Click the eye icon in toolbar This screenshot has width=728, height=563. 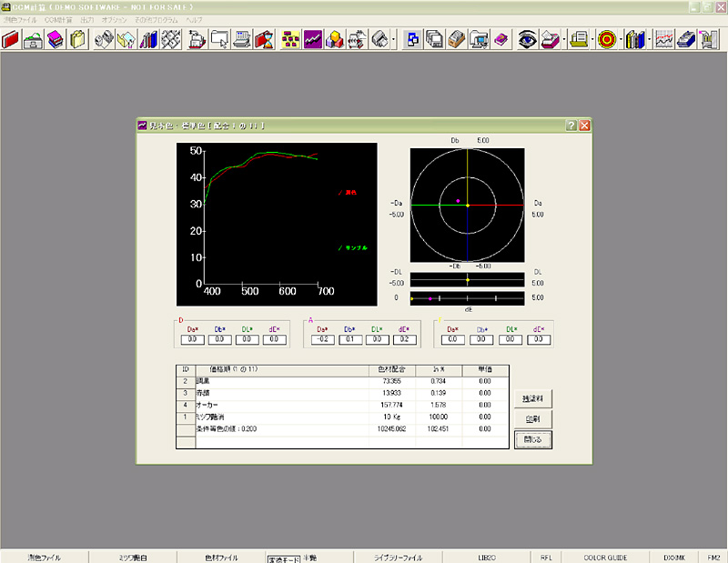tap(528, 39)
